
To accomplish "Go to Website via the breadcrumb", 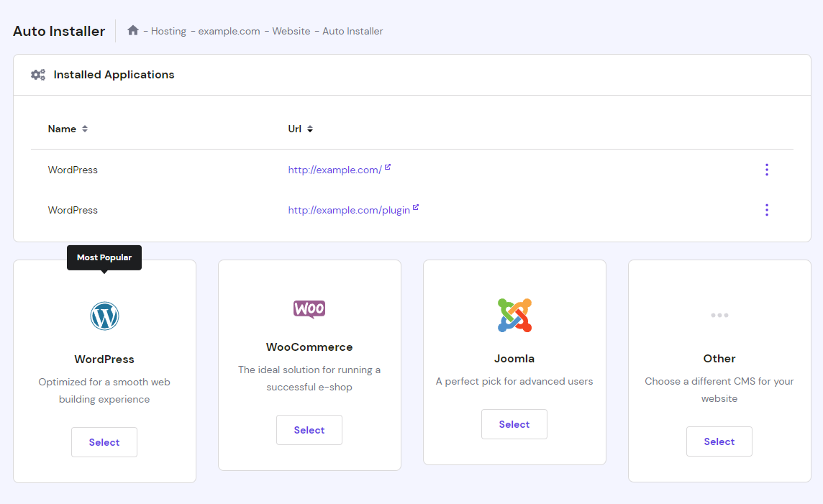I will pos(291,30).
